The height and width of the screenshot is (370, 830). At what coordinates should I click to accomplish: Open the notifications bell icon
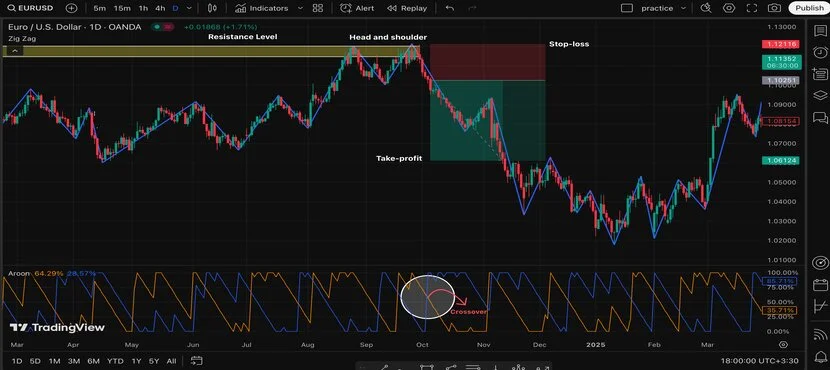click(x=820, y=357)
